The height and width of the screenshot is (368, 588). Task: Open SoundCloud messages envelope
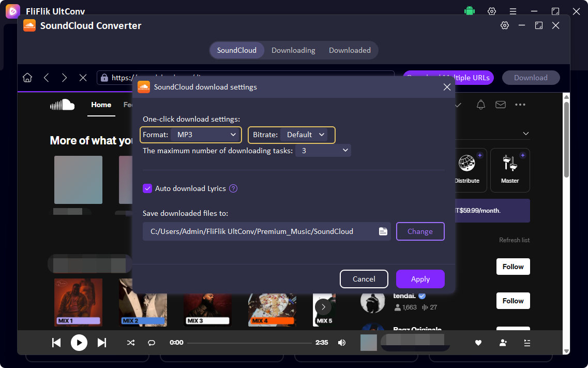pyautogui.click(x=501, y=105)
